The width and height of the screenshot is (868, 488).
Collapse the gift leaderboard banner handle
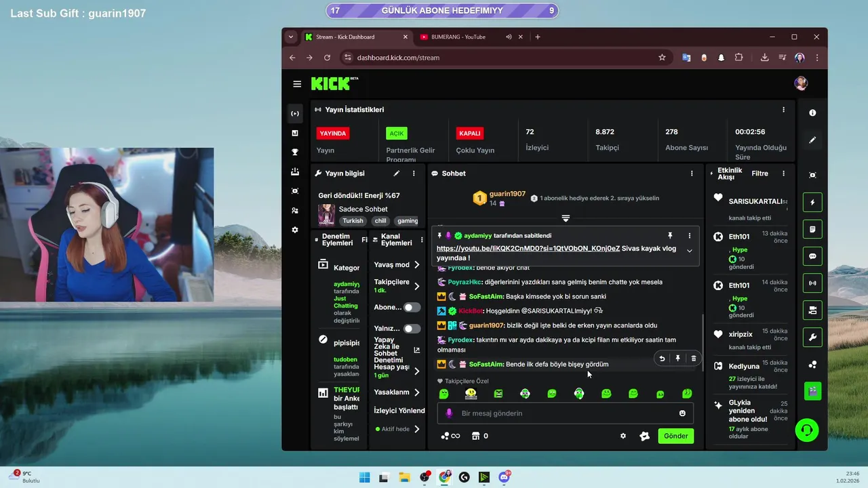(x=566, y=218)
